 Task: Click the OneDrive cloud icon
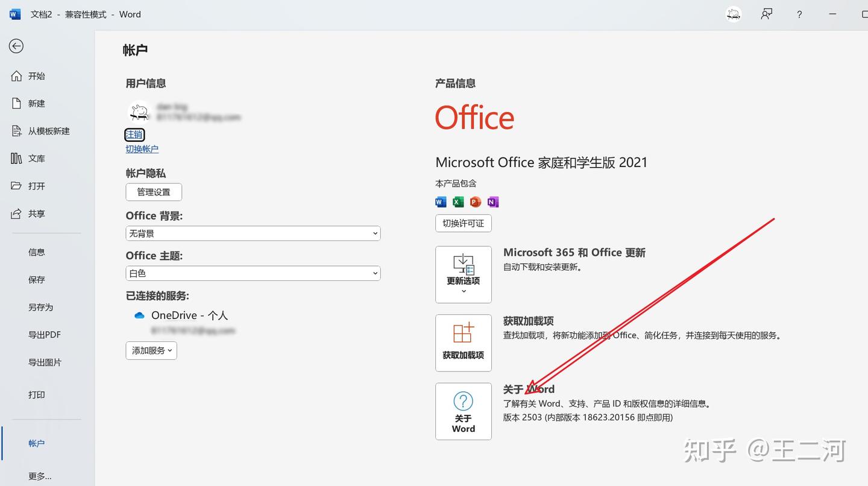pos(140,315)
